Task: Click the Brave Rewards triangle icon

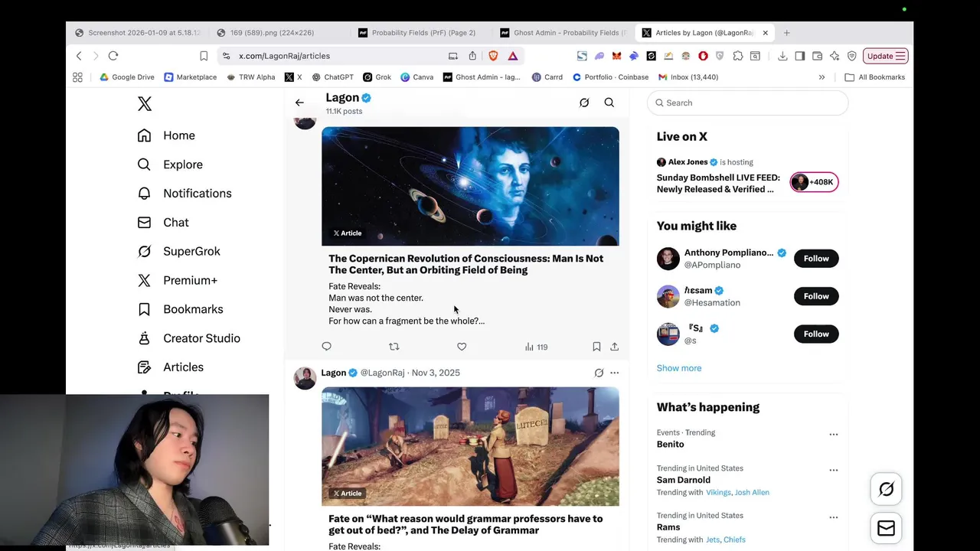Action: [x=513, y=56]
